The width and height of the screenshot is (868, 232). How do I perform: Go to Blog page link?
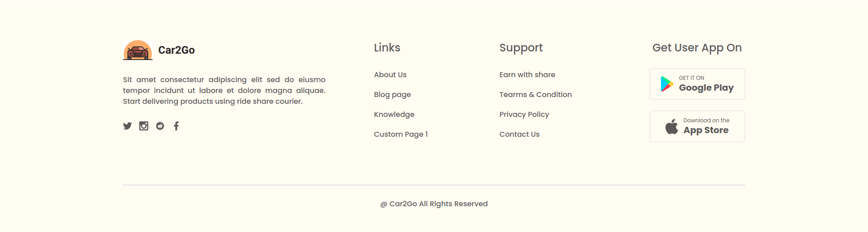pos(392,94)
